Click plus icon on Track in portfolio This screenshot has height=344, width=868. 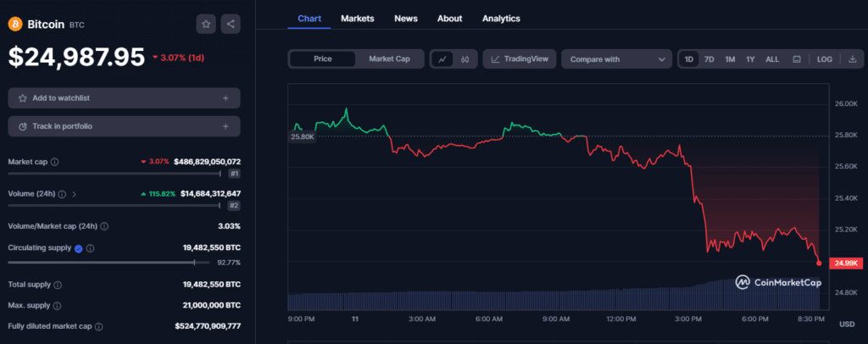pos(225,126)
